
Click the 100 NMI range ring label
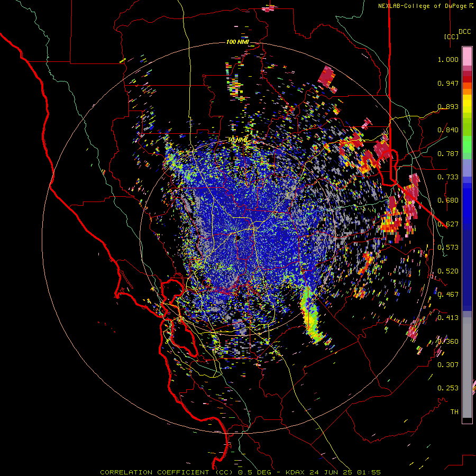[237, 42]
